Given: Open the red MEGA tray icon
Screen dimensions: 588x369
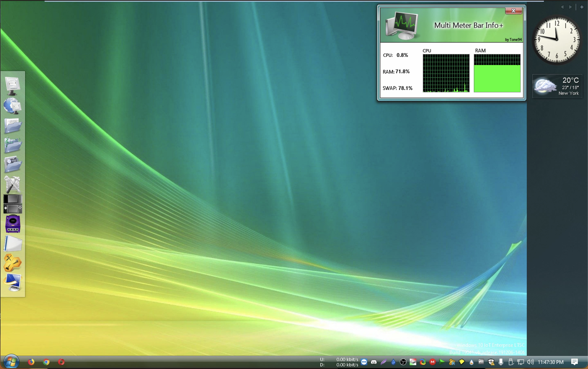Looking at the screenshot, I should pyautogui.click(x=432, y=362).
